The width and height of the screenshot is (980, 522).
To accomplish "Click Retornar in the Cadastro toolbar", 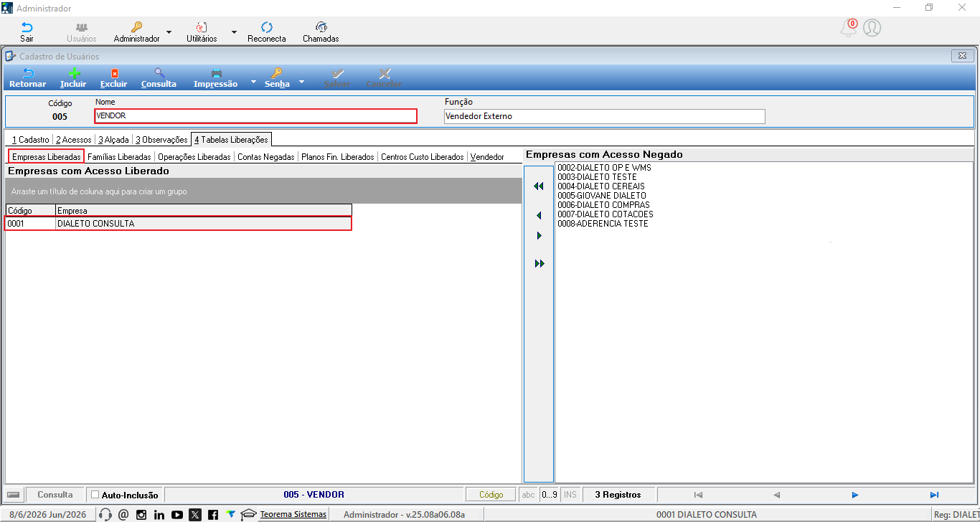I will click(x=27, y=78).
